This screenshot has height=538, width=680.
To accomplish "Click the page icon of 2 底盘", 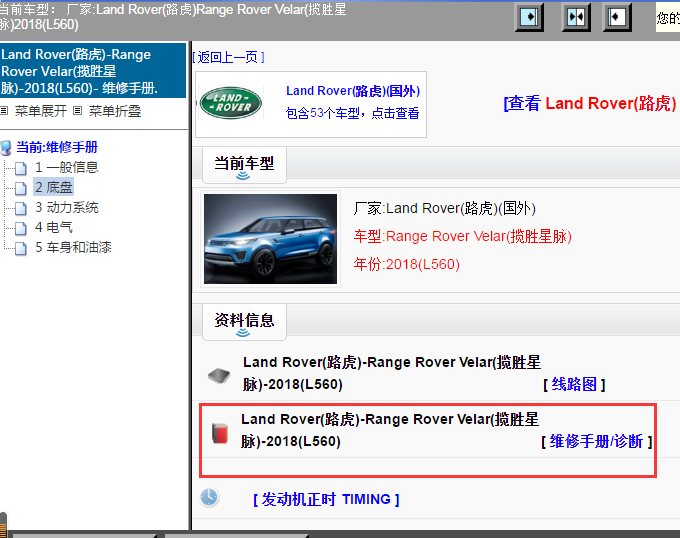I will click(20, 188).
